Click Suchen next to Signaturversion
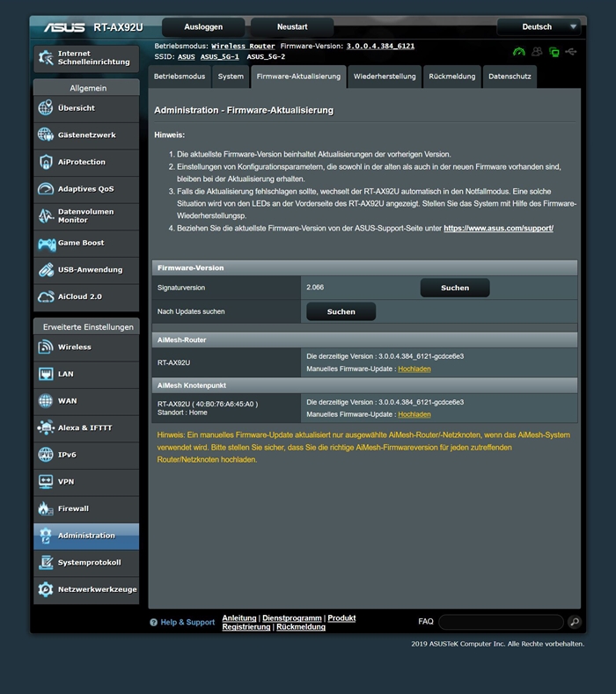This screenshot has height=694, width=616. (x=455, y=288)
